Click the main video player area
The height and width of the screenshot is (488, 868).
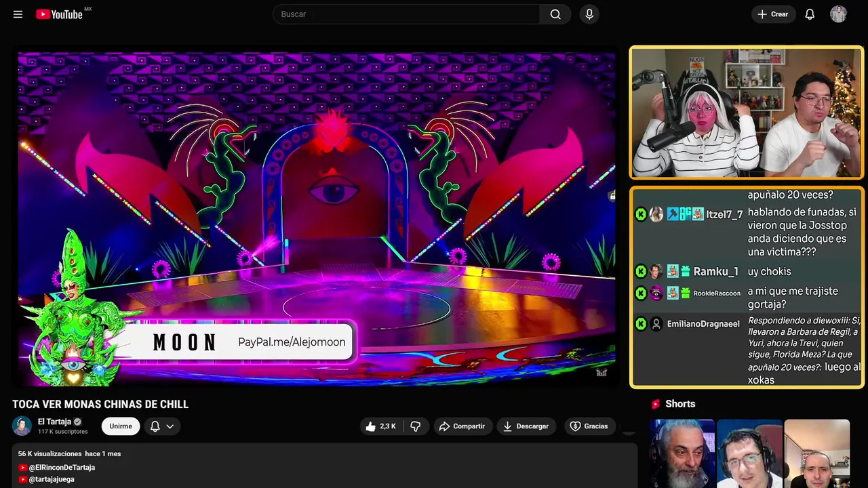[x=317, y=218]
